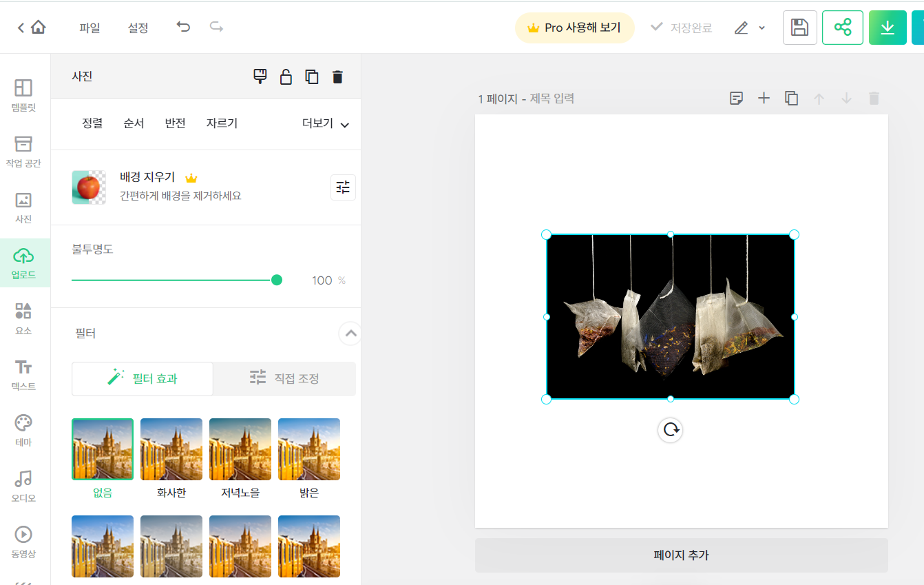Image resolution: width=924 pixels, height=585 pixels.
Task: Copy style with the paint roller icon
Action: click(x=260, y=76)
